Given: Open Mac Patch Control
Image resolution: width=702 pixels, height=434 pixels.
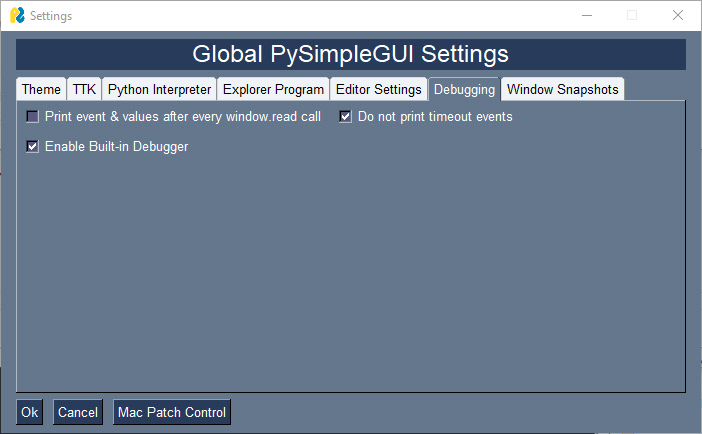Looking at the screenshot, I should (x=172, y=412).
